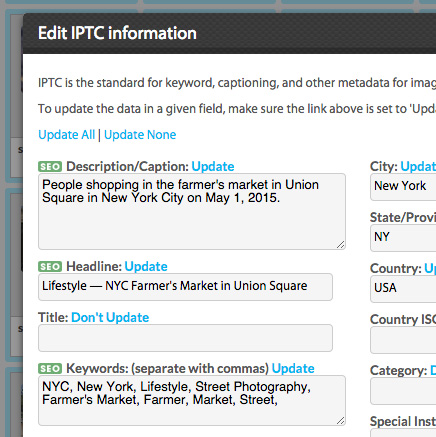Screen dimensions: 436x437
Task: Toggle the Headline Update link
Action: coord(146,266)
